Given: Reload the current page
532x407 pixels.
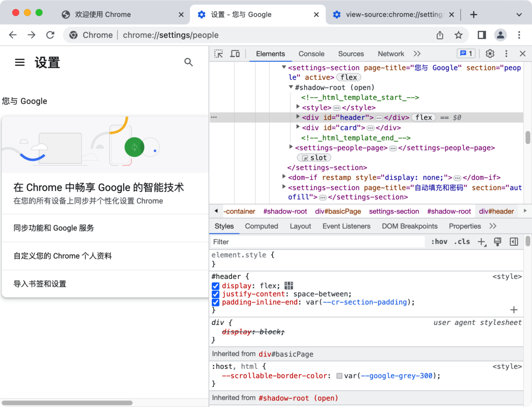Looking at the screenshot, I should pyautogui.click(x=51, y=35).
